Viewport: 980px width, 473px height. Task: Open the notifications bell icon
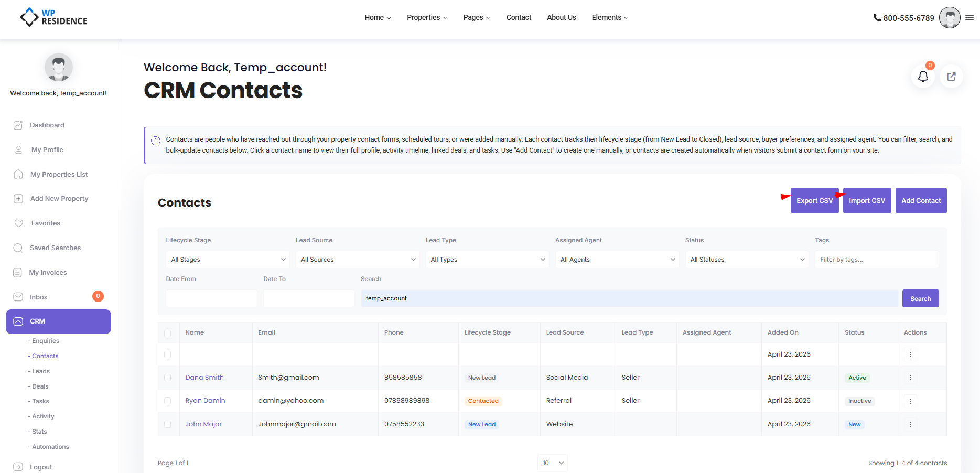tap(923, 77)
